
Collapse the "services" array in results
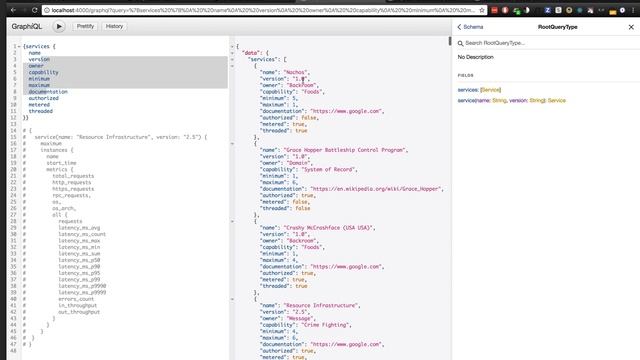tap(232, 60)
